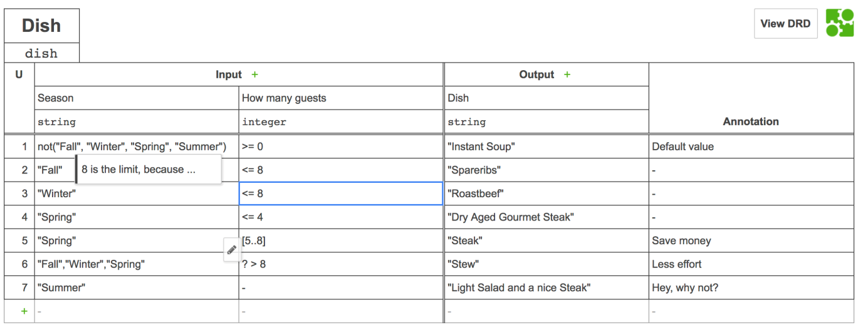Click the "Hey, why not?" annotation cell

pyautogui.click(x=751, y=288)
